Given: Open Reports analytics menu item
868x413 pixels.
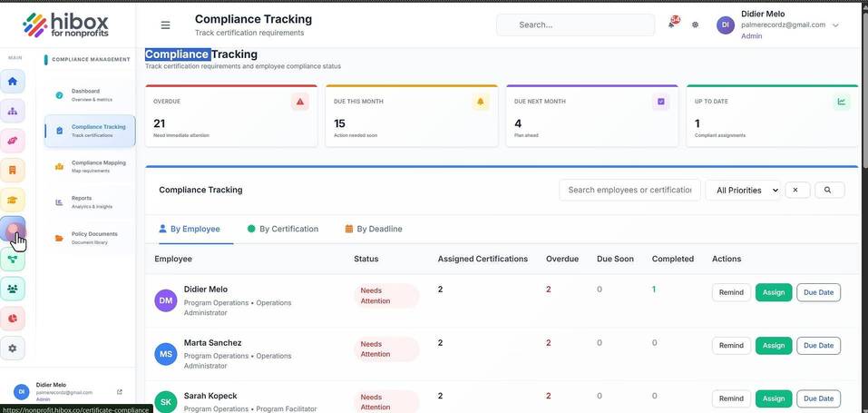Looking at the screenshot, I should (x=90, y=202).
